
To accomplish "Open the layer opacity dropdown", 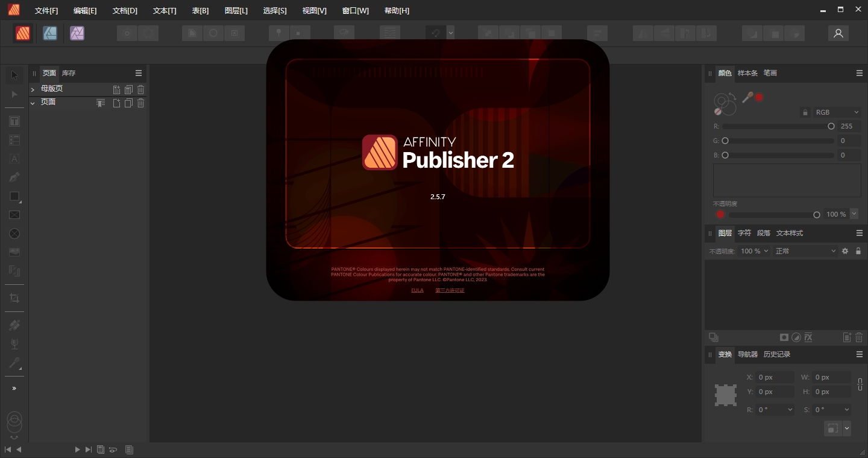I will pos(755,251).
